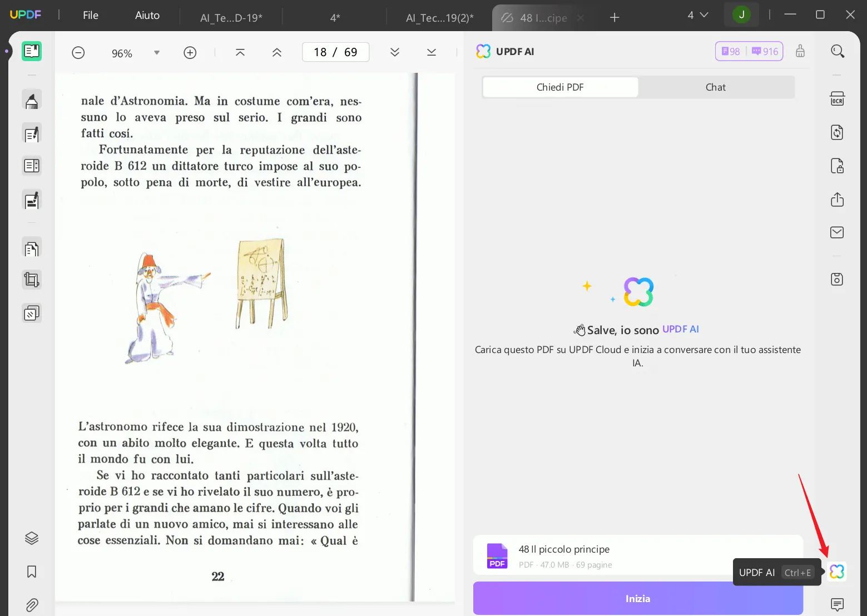This screenshot has width=867, height=616.
Task: Click the 96% zoom value field
Action: [x=122, y=53]
